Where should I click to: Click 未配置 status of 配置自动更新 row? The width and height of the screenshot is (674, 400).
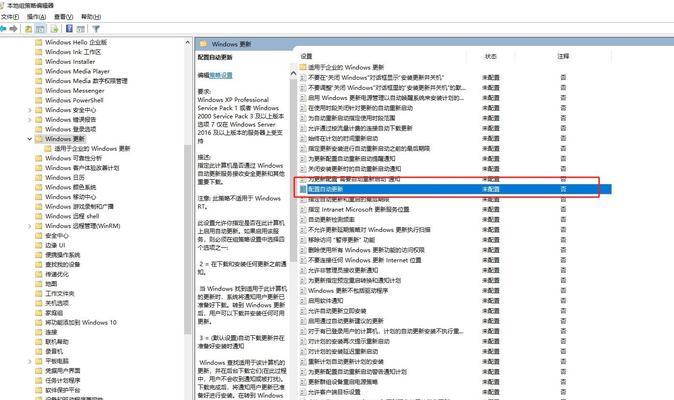tap(490, 189)
